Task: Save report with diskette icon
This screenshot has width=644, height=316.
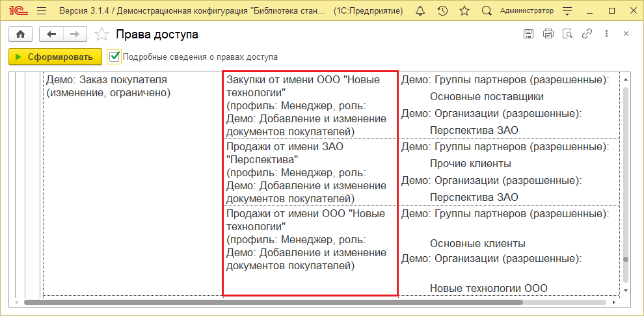Action: 528,34
